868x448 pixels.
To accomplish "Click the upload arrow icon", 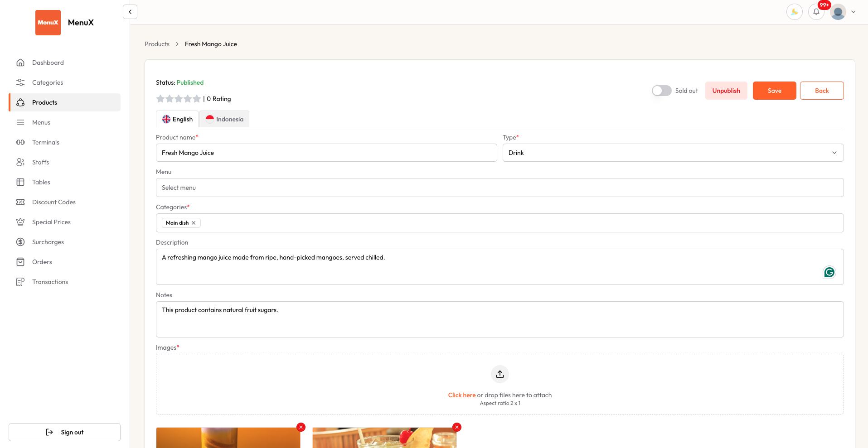I will [x=500, y=374].
